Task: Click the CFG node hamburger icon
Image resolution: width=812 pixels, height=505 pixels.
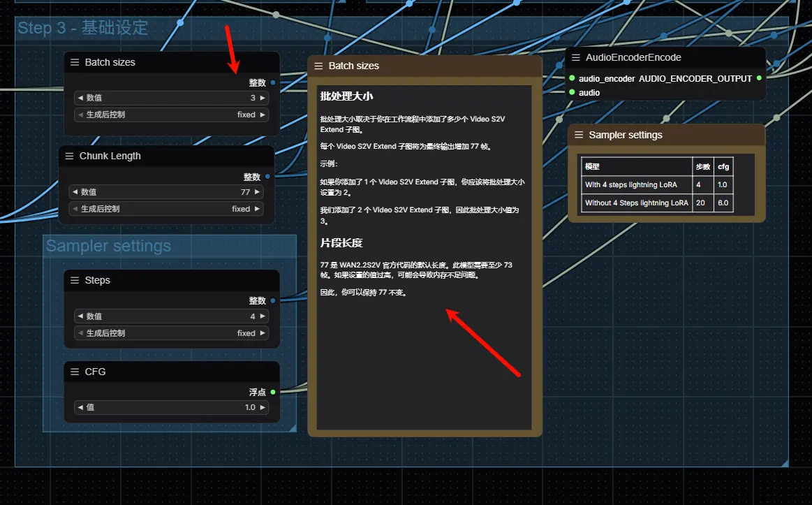Action: coord(74,372)
